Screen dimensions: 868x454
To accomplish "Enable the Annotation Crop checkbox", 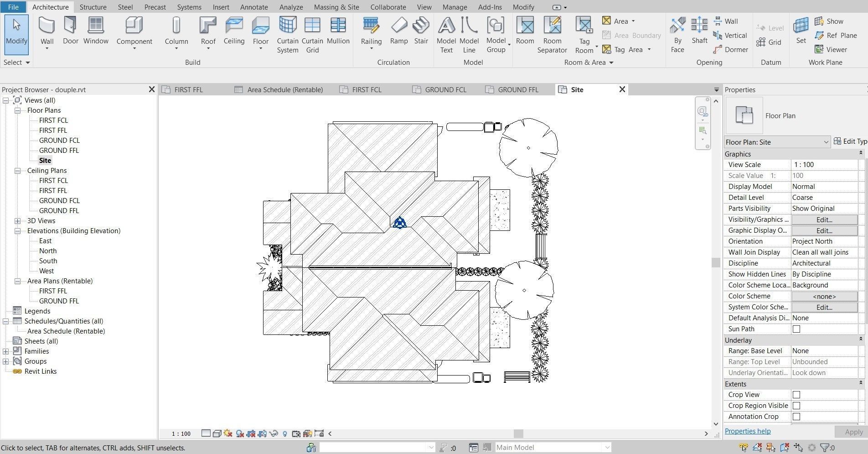I will pyautogui.click(x=796, y=417).
